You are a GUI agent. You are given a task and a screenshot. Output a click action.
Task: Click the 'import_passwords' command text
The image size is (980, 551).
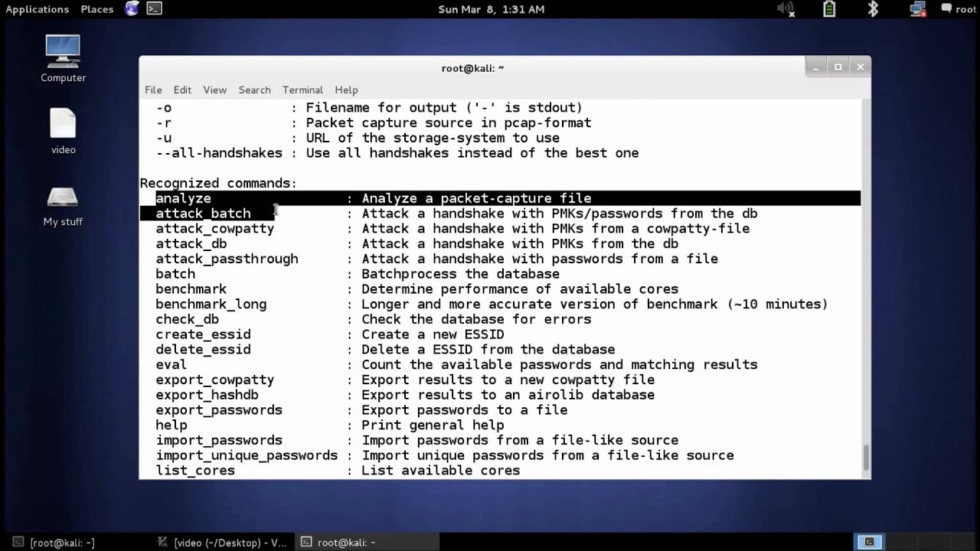click(x=219, y=440)
